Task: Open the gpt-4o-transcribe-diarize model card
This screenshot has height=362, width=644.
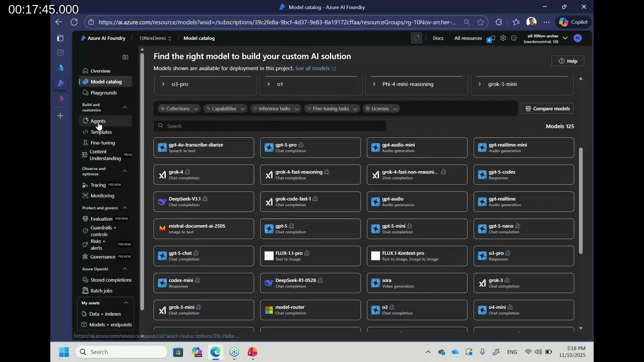Action: point(204,147)
